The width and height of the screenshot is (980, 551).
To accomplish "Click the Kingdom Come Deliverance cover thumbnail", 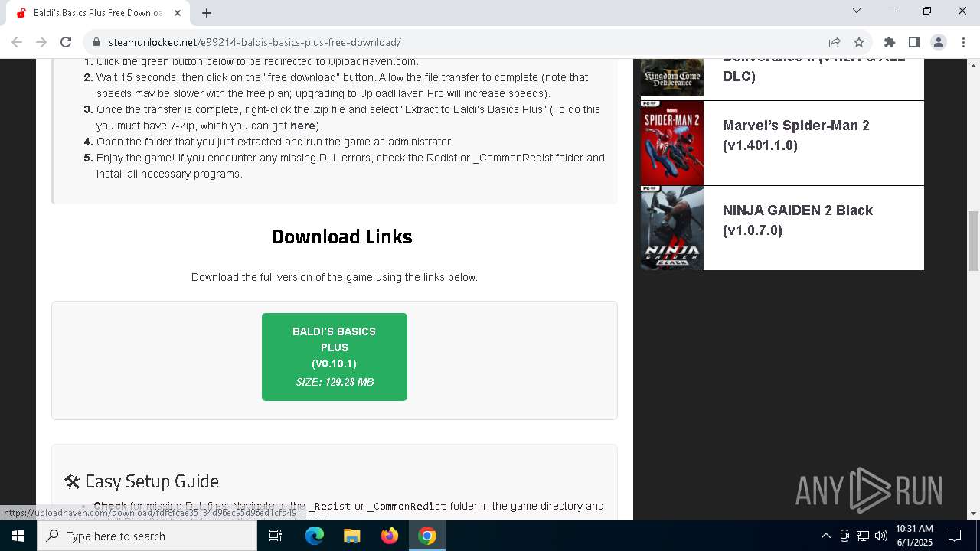I will (x=672, y=77).
